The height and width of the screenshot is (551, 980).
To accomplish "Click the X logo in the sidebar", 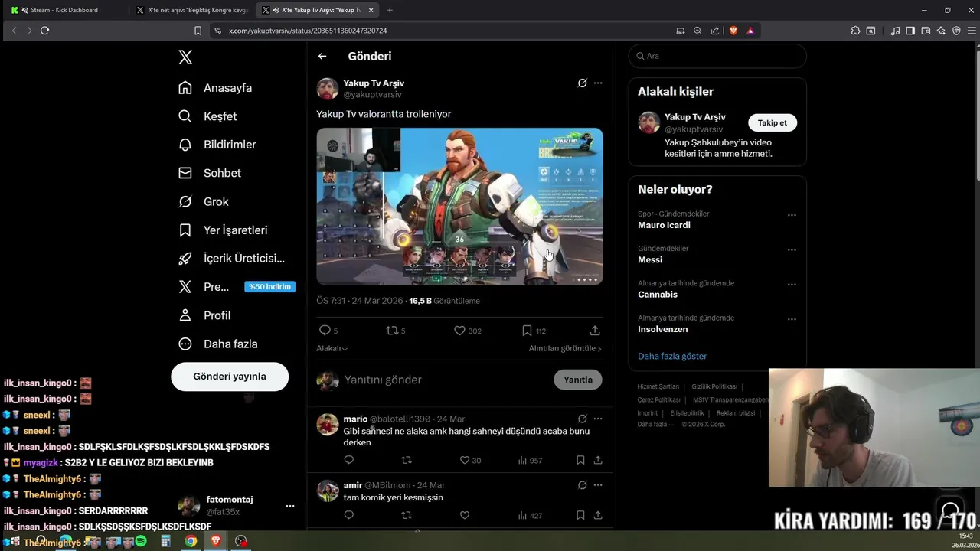I will [185, 57].
